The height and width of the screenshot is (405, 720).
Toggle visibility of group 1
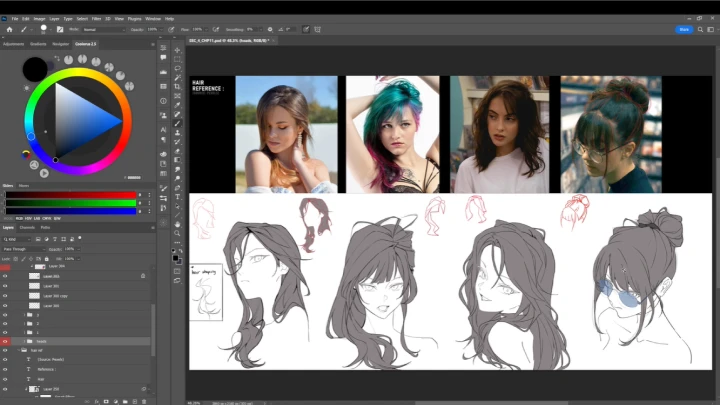point(5,332)
